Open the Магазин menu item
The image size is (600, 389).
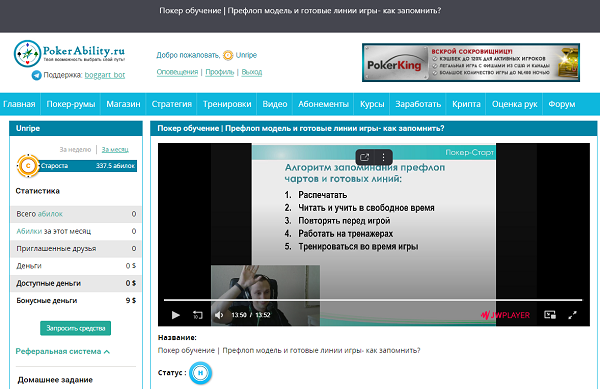coord(123,104)
